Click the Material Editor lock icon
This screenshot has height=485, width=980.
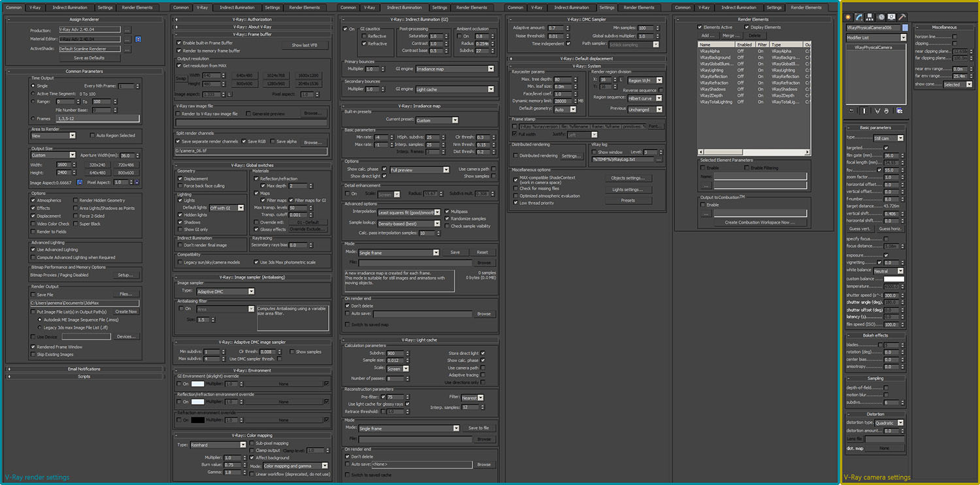138,39
